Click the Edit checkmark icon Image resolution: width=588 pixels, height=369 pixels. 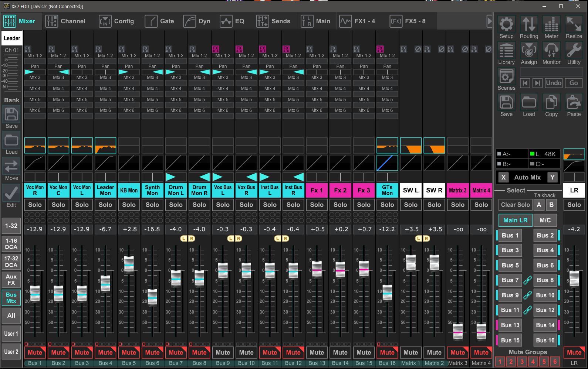click(x=11, y=192)
